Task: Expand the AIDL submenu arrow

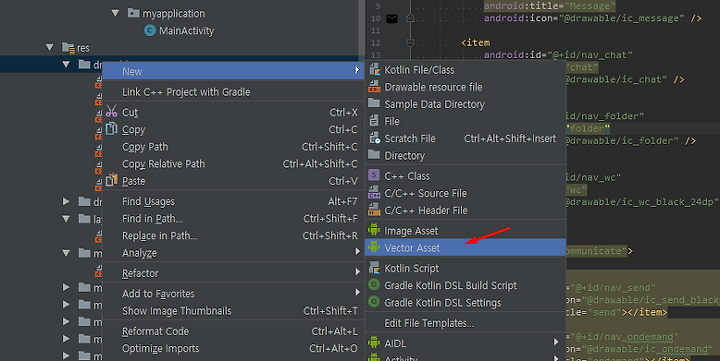Action: coord(556,342)
